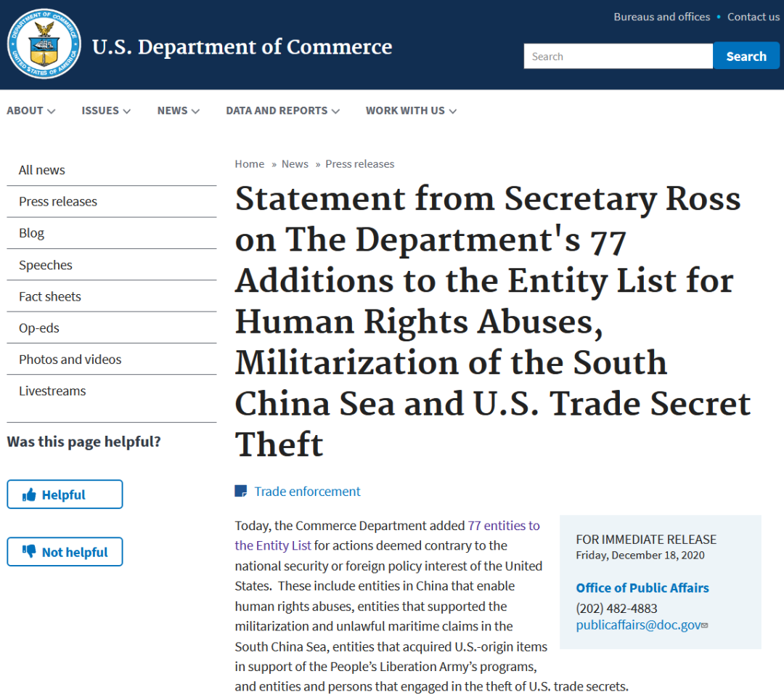This screenshot has width=784, height=695.
Task: Open the 77 entities link
Action: (x=504, y=526)
